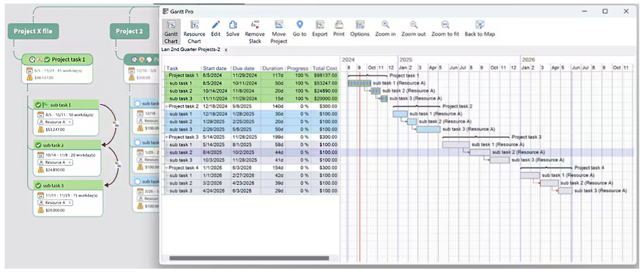
Task: Toggle the checkmark on sub task 1 node
Action: (x=39, y=105)
